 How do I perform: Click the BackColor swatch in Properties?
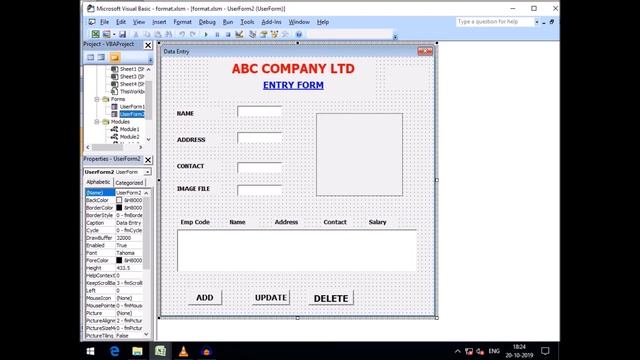point(119,200)
